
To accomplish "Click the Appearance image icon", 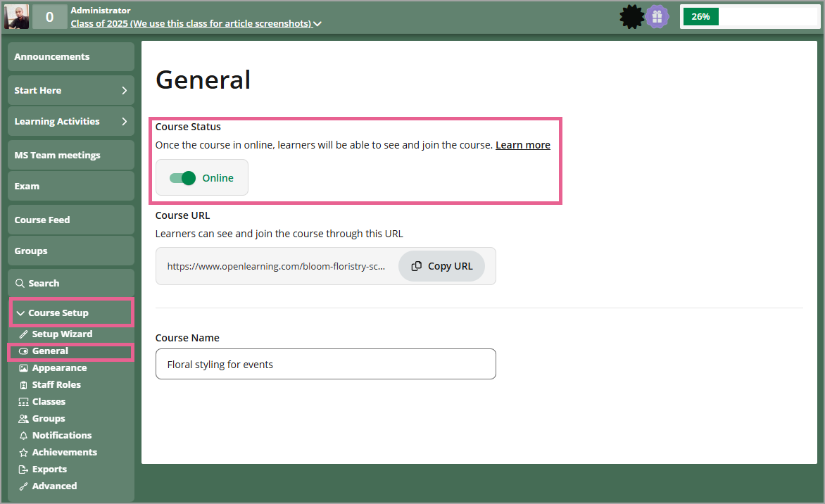I will coord(23,367).
